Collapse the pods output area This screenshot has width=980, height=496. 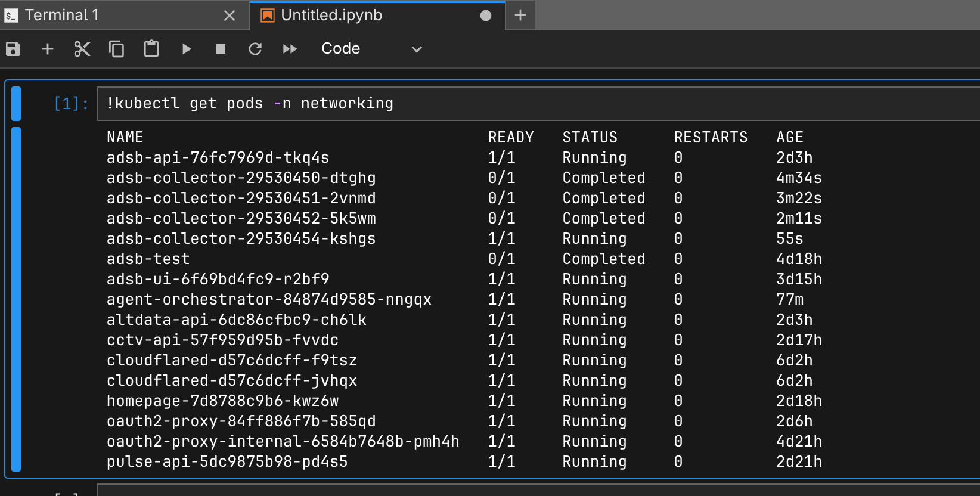pos(16,298)
